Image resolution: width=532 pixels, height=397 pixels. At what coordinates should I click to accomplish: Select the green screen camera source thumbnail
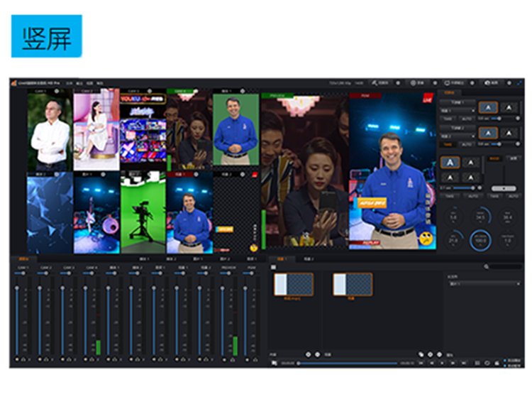[142, 213]
